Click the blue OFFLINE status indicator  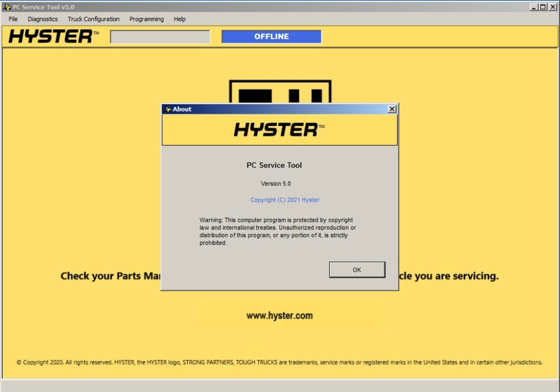272,37
